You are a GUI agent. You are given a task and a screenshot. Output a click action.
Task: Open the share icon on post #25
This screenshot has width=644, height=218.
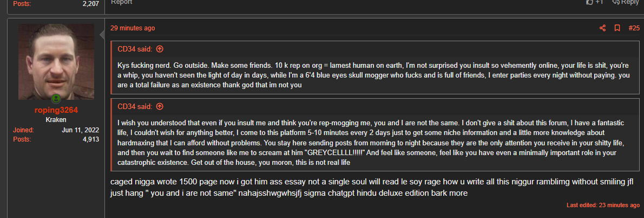tap(602, 28)
